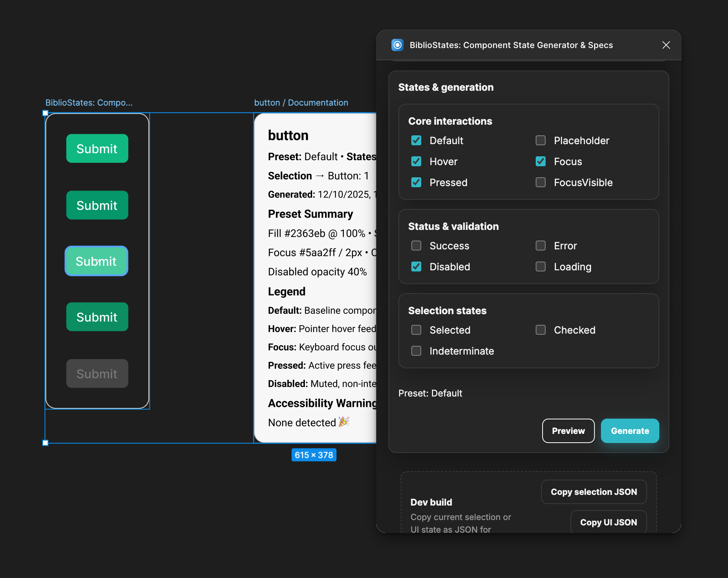Uncheck the Disabled state
Screen dimensions: 728x578
pyautogui.click(x=416, y=267)
